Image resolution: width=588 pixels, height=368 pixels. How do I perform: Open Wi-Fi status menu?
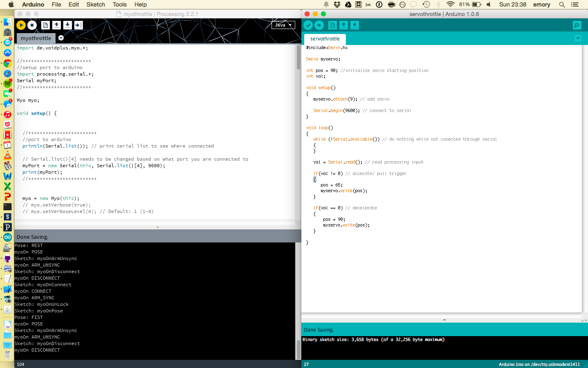click(450, 4)
